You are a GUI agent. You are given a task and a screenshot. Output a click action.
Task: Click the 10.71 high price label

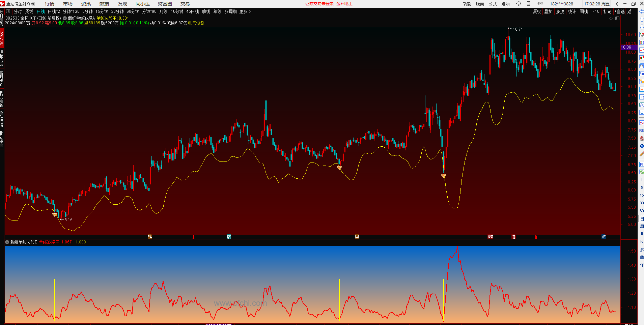[x=518, y=29]
